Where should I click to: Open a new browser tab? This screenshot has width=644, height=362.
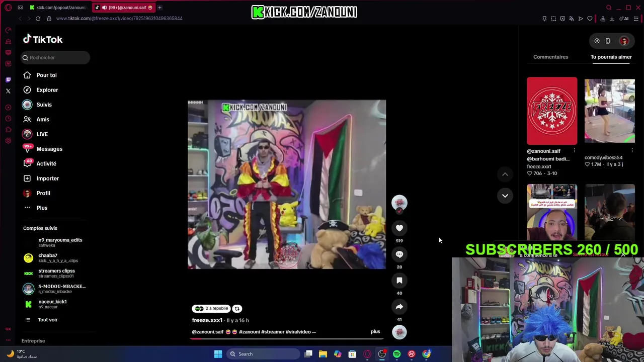pos(159,8)
